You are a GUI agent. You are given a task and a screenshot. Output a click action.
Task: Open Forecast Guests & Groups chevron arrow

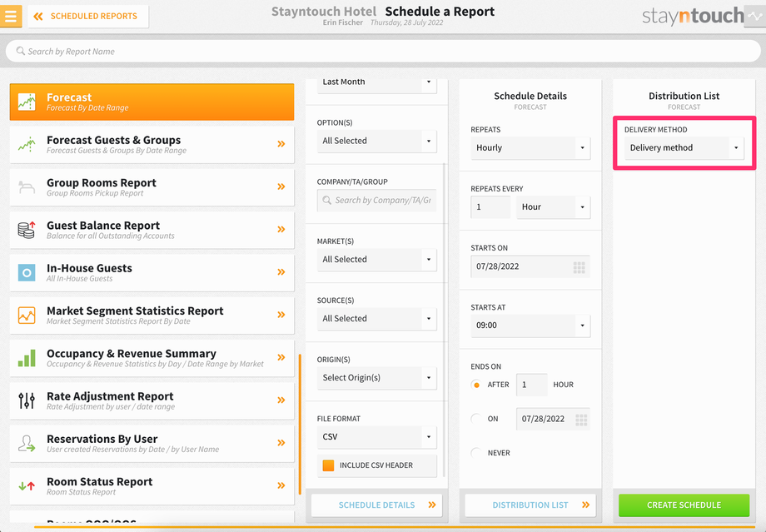click(x=281, y=144)
